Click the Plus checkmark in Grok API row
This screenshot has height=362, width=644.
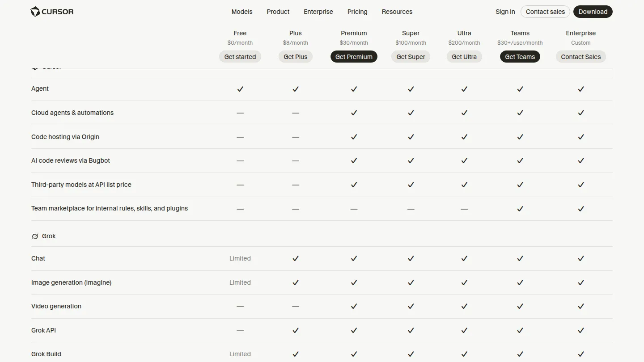click(296, 330)
